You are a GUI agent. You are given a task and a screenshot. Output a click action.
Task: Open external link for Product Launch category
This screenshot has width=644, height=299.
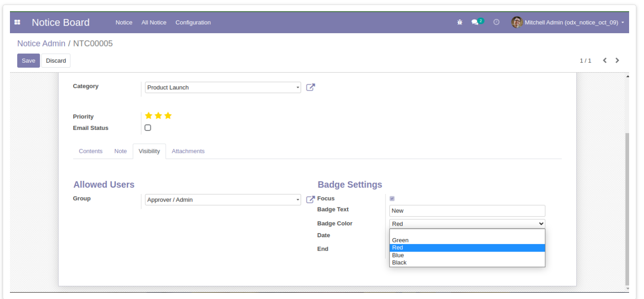click(310, 87)
